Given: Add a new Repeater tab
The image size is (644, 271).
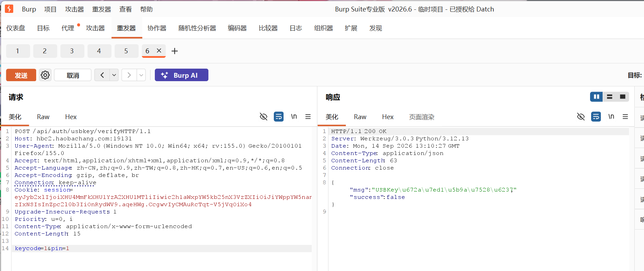Looking at the screenshot, I should tap(175, 51).
